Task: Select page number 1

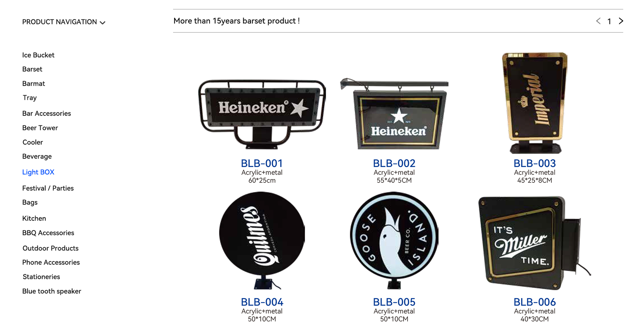Action: coord(609,21)
